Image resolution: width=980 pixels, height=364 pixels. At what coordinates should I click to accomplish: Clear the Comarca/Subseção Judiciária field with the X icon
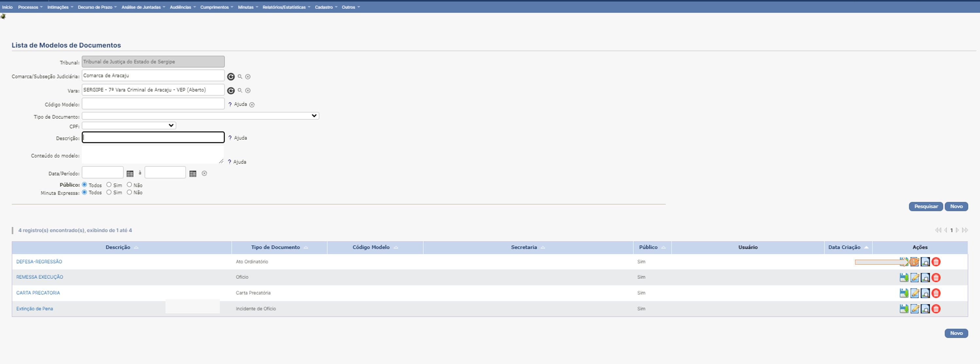click(248, 77)
